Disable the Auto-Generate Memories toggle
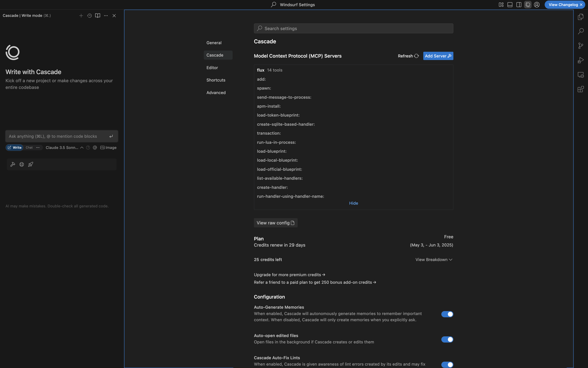This screenshot has width=588, height=368. pyautogui.click(x=447, y=314)
